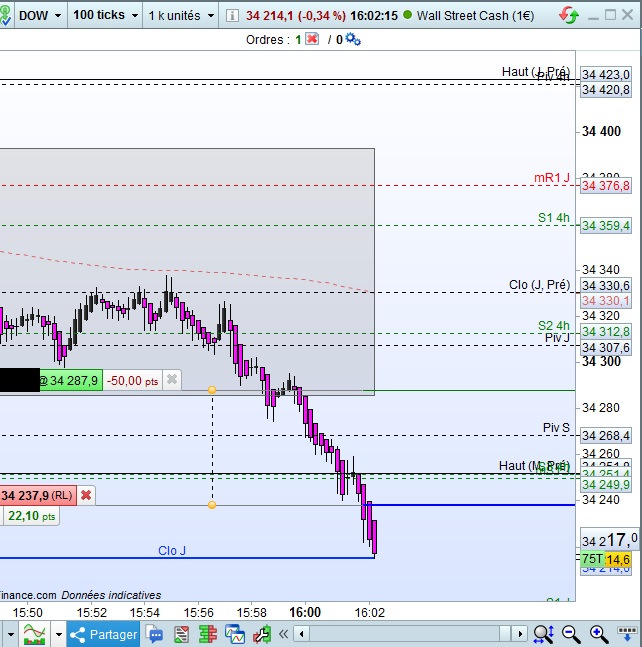This screenshot has height=647, width=642.
Task: Open the order book bars icon
Action: click(208, 634)
